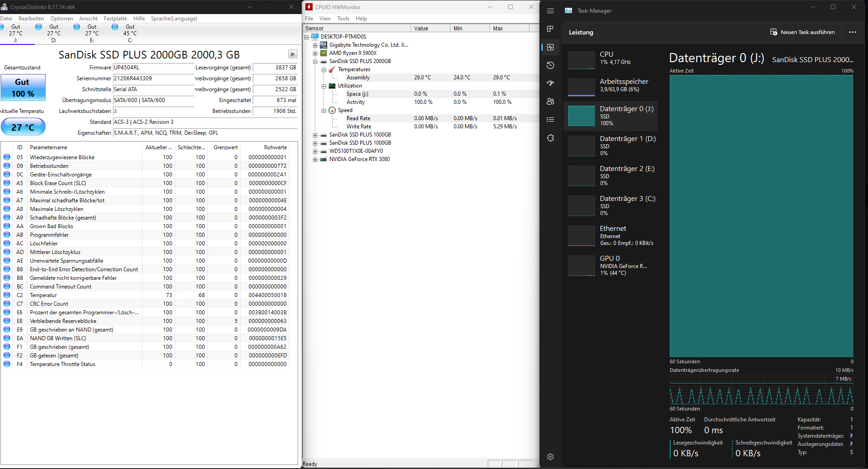This screenshot has height=469, width=868.
Task: Open Datei menu in CrystalDiskInfo
Action: coord(6,19)
